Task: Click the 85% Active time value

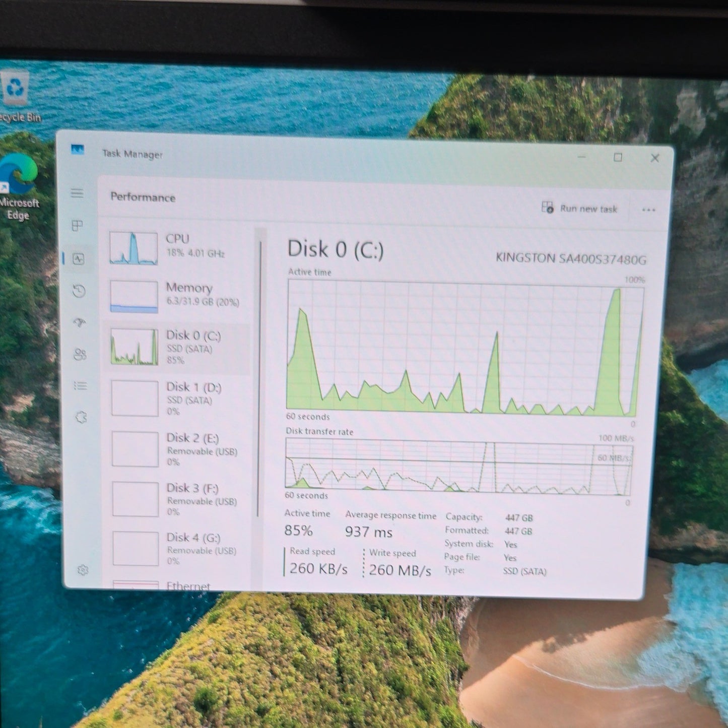Action: (298, 531)
